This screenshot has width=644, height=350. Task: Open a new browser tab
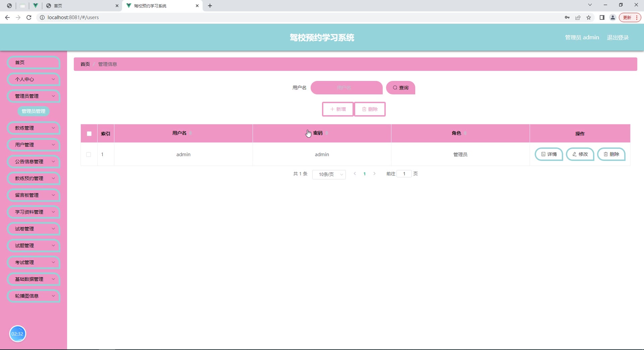[x=210, y=6]
